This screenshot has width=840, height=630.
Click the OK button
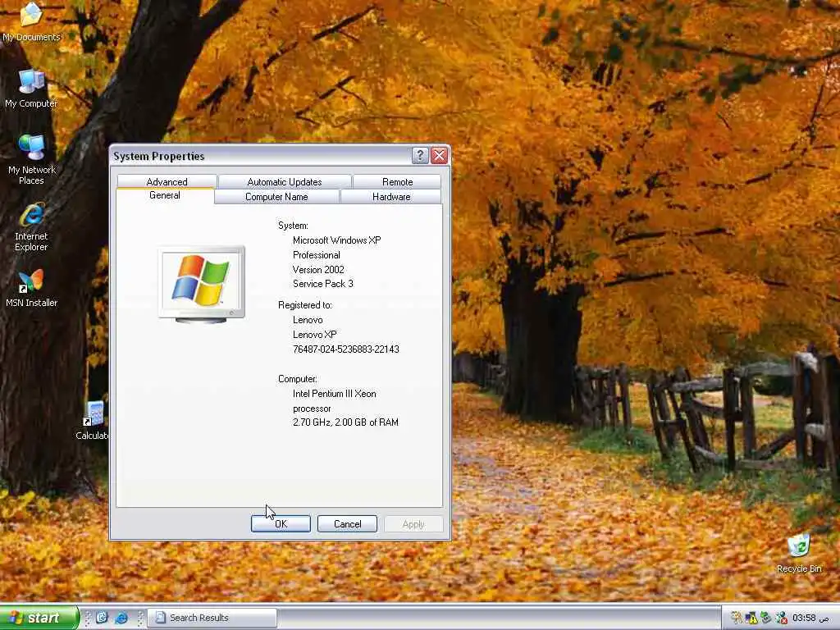pyautogui.click(x=281, y=524)
